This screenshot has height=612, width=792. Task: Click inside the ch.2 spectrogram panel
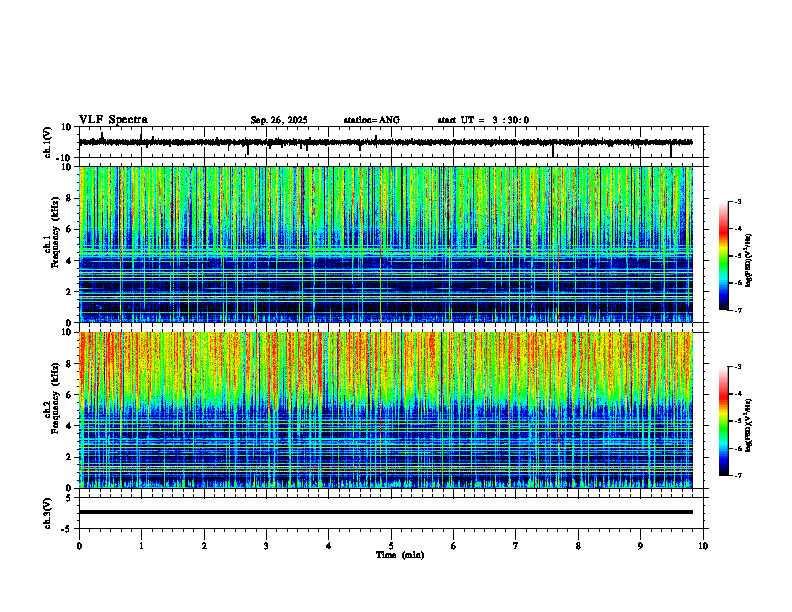point(386,410)
